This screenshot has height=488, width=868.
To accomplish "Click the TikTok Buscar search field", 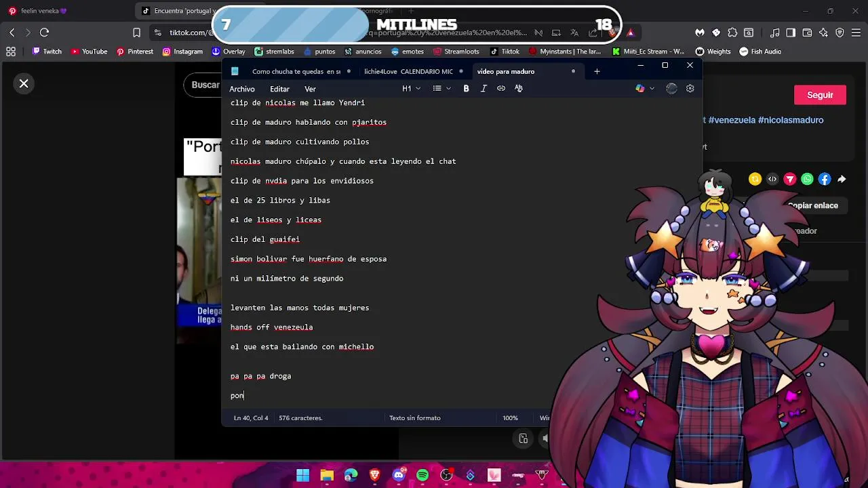I will click(x=203, y=85).
